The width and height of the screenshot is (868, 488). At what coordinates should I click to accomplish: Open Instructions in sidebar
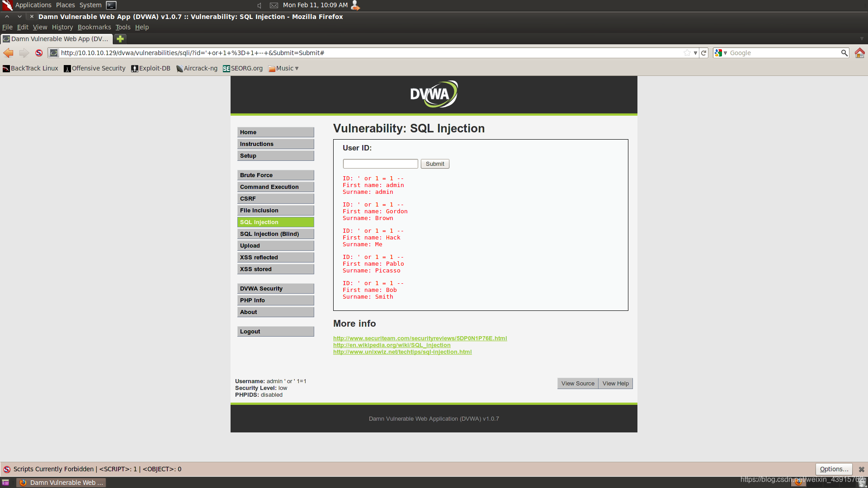click(276, 144)
